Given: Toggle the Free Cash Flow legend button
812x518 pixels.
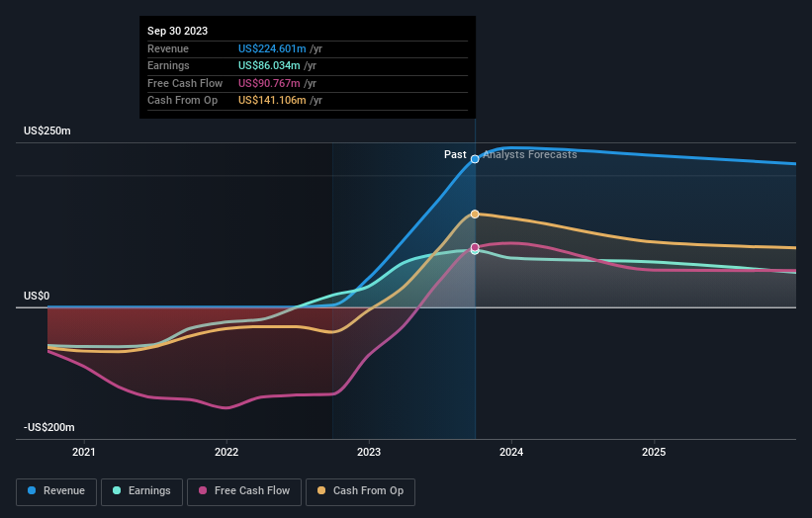Looking at the screenshot, I should (x=244, y=491).
